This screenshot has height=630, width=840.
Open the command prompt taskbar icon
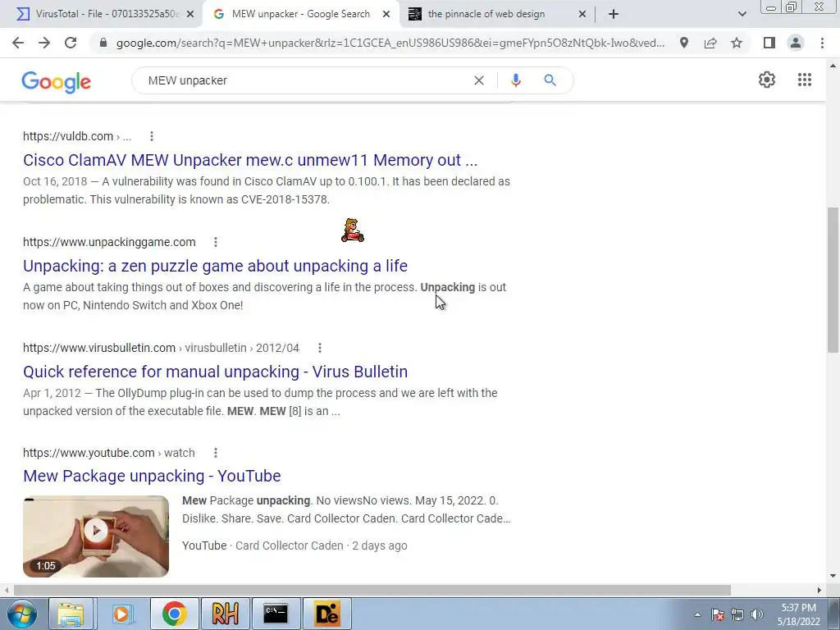pyautogui.click(x=276, y=614)
